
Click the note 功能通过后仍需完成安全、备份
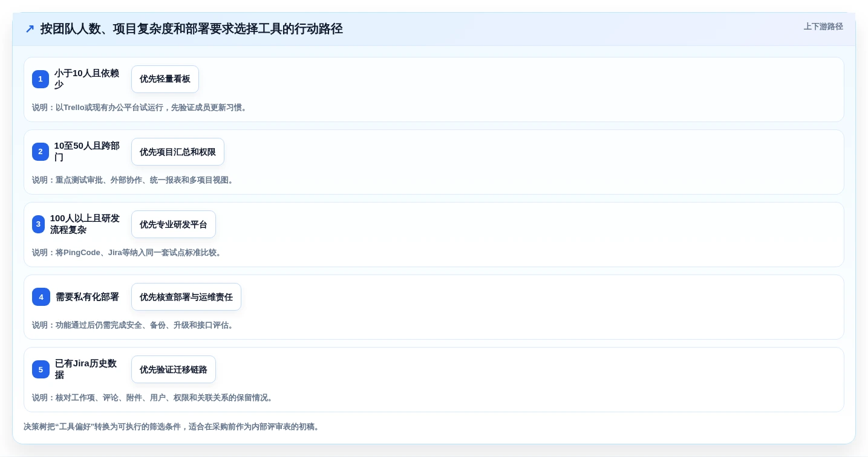pyautogui.click(x=134, y=325)
